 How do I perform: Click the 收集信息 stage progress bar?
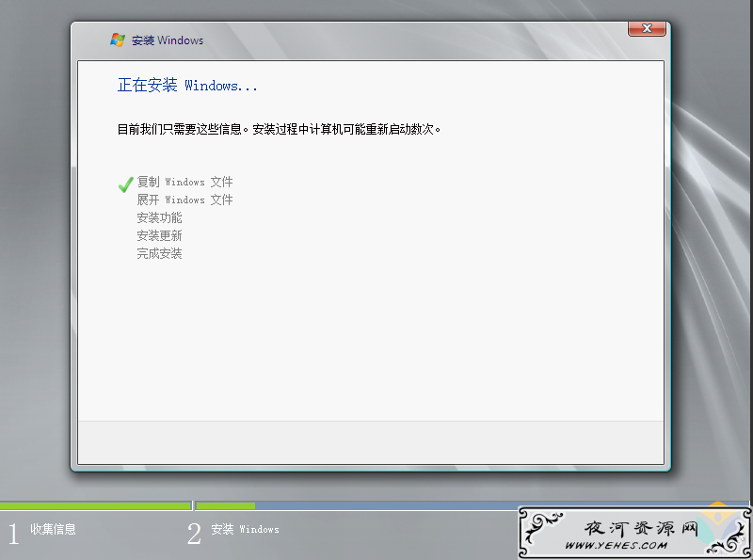point(96,505)
